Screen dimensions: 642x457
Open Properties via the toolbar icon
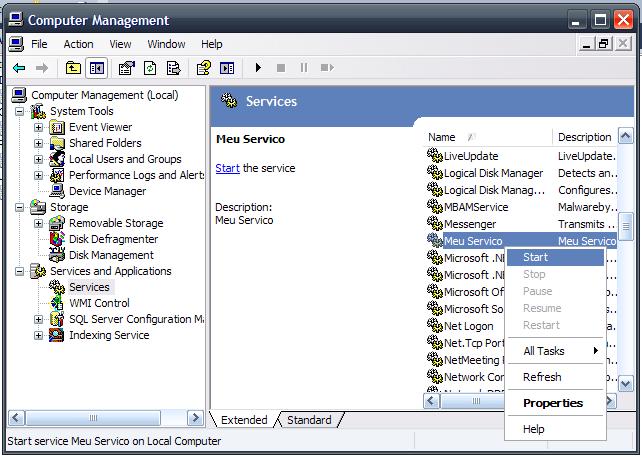(126, 68)
